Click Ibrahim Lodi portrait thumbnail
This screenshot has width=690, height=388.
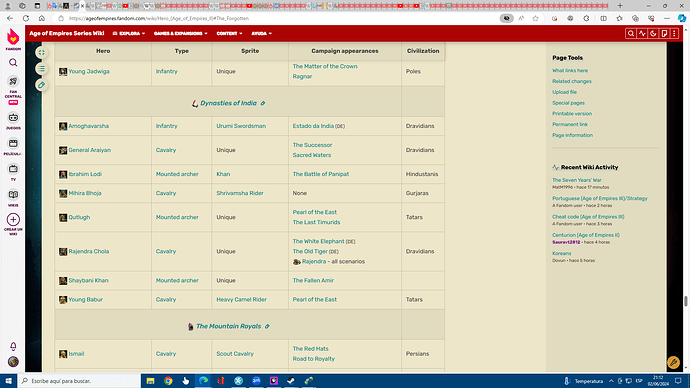[x=63, y=175]
